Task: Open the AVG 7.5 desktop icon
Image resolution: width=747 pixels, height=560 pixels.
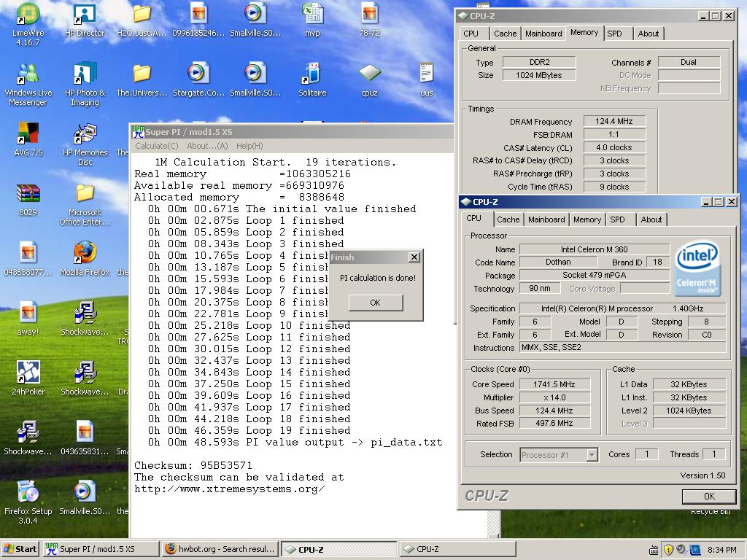Action: pyautogui.click(x=28, y=139)
